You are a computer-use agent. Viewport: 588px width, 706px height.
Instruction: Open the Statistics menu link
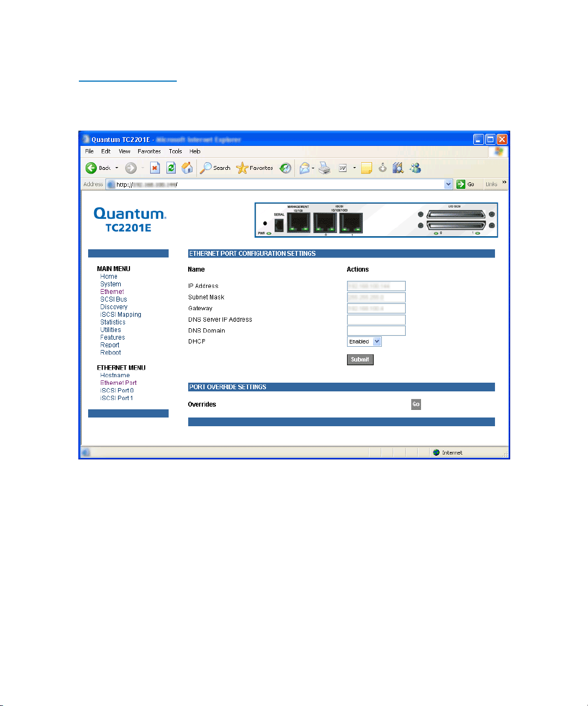tap(113, 322)
